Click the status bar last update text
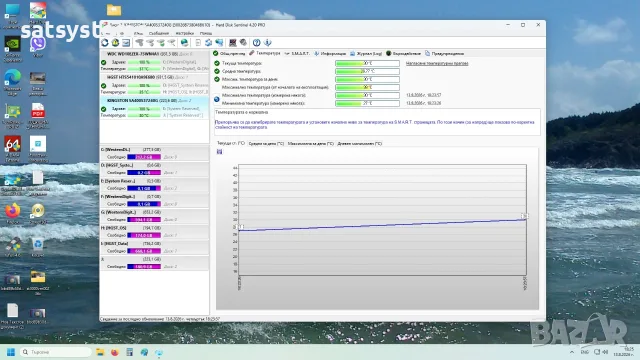 160,319
